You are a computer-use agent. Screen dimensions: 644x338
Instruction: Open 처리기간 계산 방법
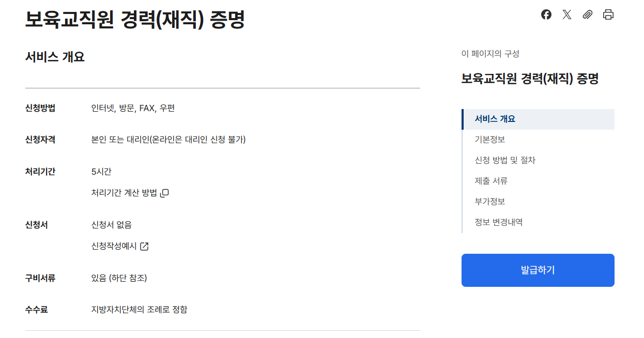[x=124, y=192]
